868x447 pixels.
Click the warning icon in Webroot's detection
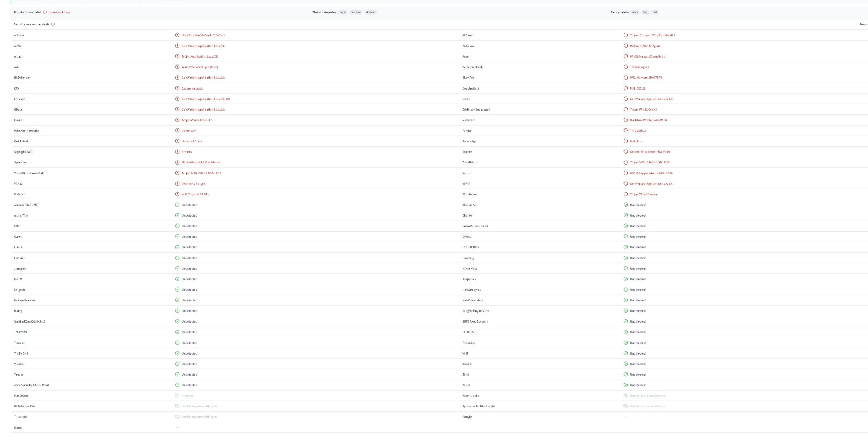(x=178, y=194)
